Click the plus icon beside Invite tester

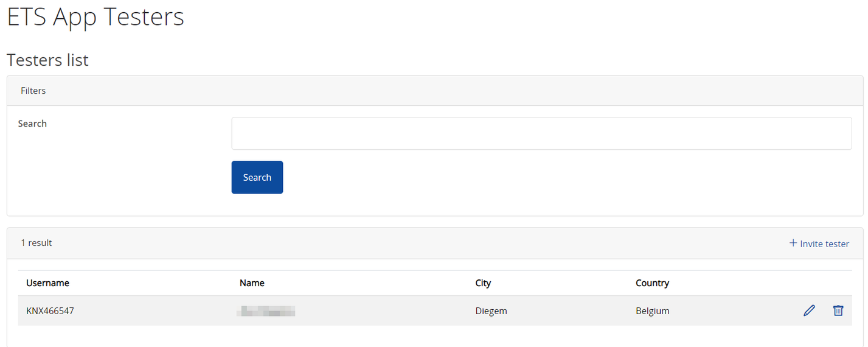(x=793, y=243)
